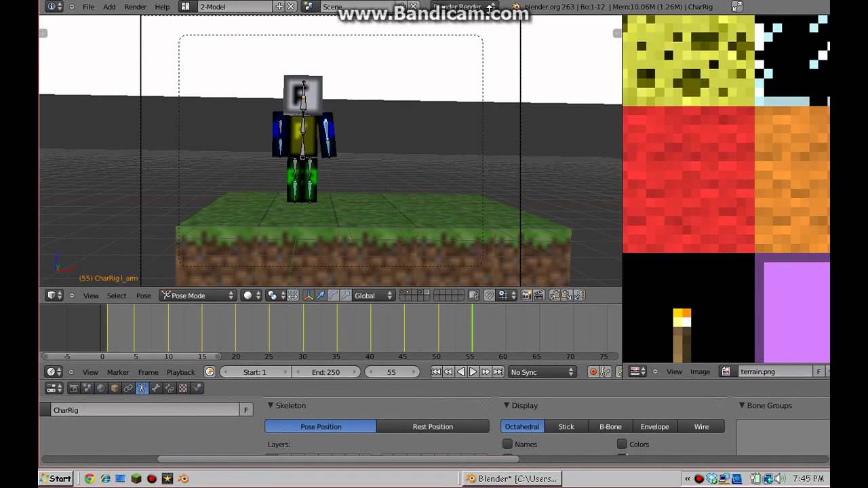Open the timeline Playback menu
This screenshot has height=488, width=868.
tap(181, 372)
